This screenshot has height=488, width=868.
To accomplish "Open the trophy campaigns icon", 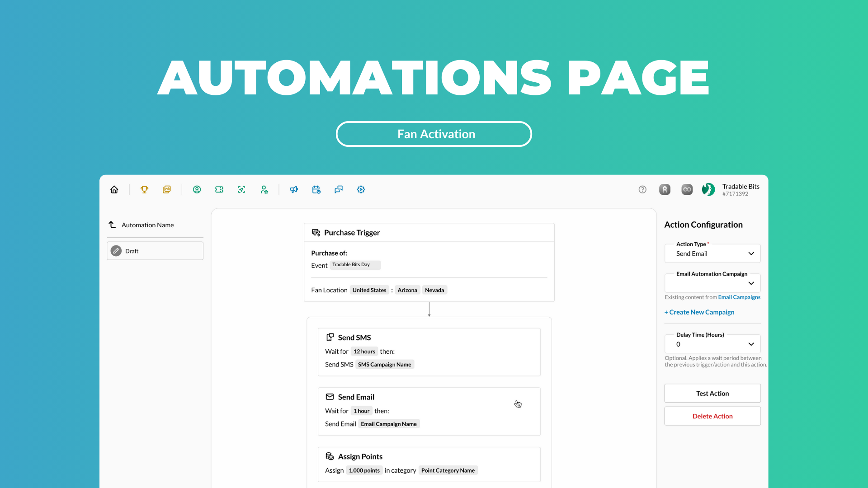I will click(x=144, y=190).
